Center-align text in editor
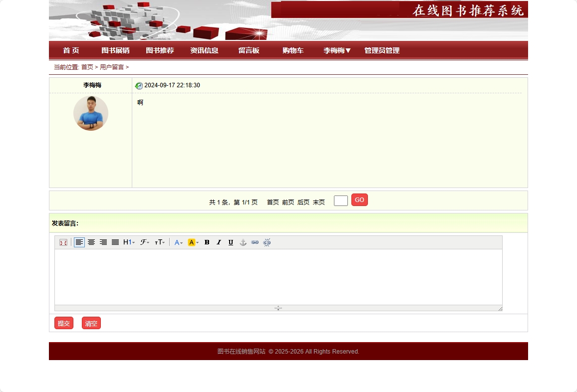 [91, 242]
